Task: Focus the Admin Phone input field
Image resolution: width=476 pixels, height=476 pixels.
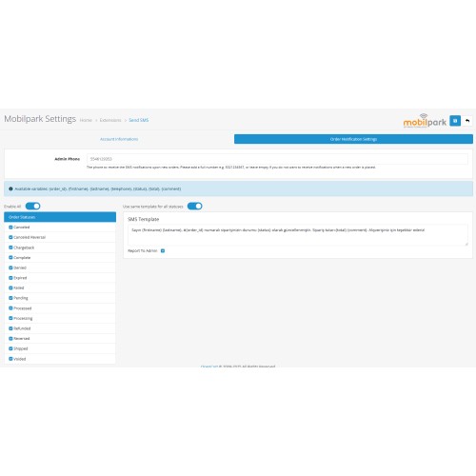Action: pyautogui.click(x=277, y=159)
